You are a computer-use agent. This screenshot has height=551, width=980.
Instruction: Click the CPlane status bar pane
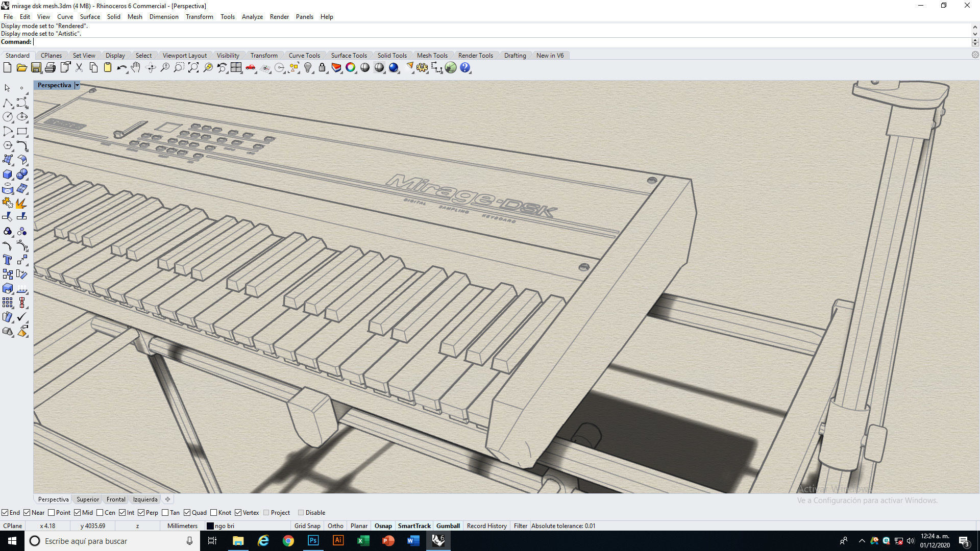[x=13, y=526]
